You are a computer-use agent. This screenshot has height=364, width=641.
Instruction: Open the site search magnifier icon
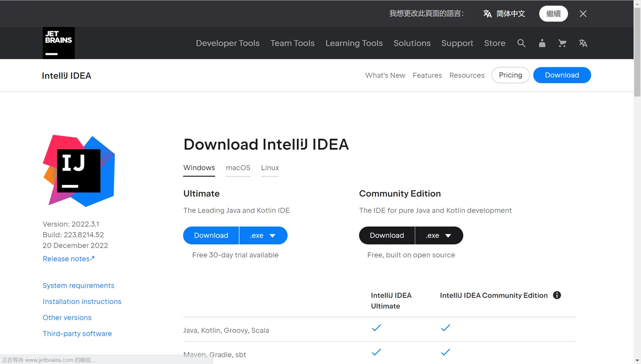coord(521,43)
